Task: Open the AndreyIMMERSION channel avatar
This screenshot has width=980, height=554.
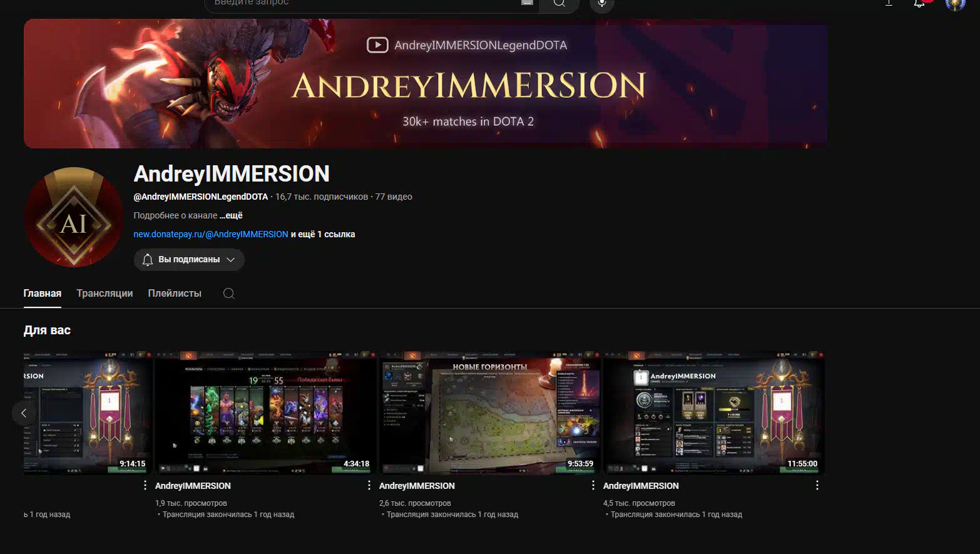Action: (x=74, y=217)
